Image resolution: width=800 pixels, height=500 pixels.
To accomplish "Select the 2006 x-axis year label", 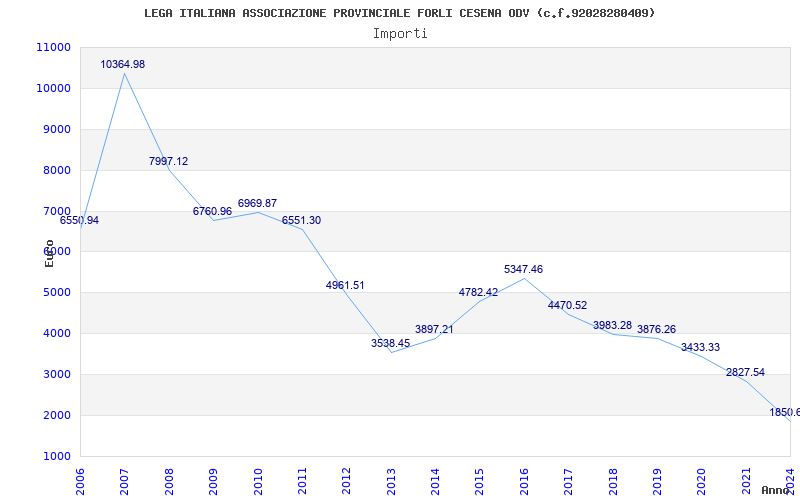I will [x=80, y=481].
